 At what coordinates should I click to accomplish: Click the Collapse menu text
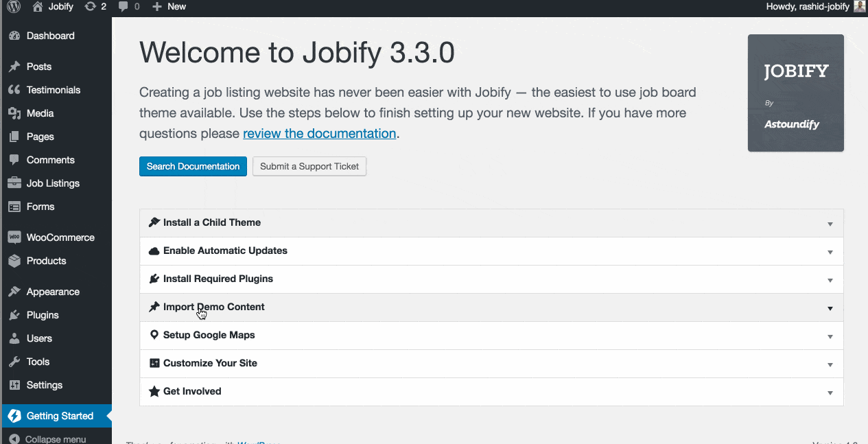click(x=56, y=439)
